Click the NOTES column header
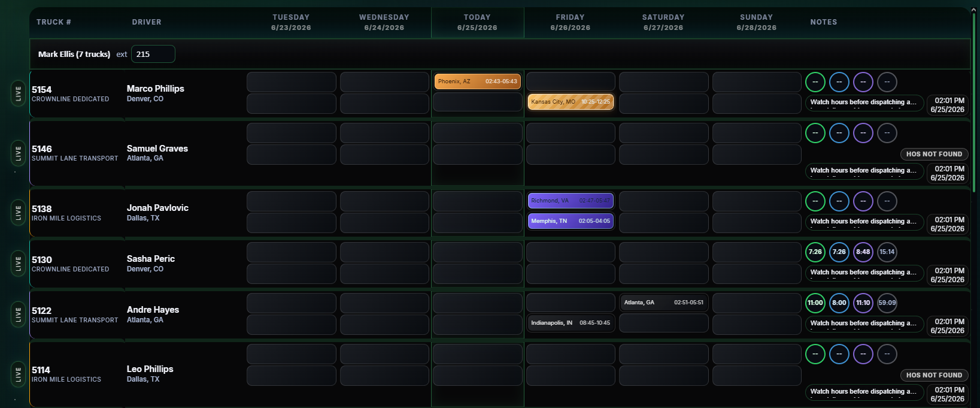The image size is (980, 408). pyautogui.click(x=824, y=22)
